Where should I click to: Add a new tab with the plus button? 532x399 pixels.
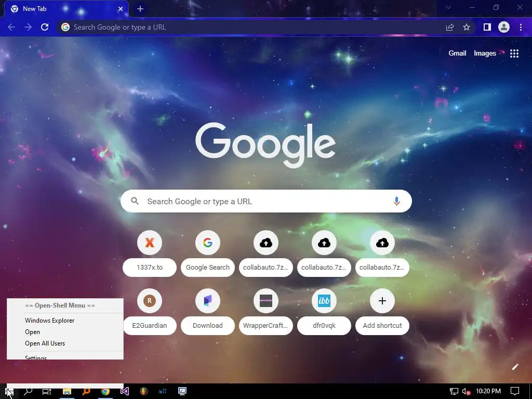pos(140,9)
